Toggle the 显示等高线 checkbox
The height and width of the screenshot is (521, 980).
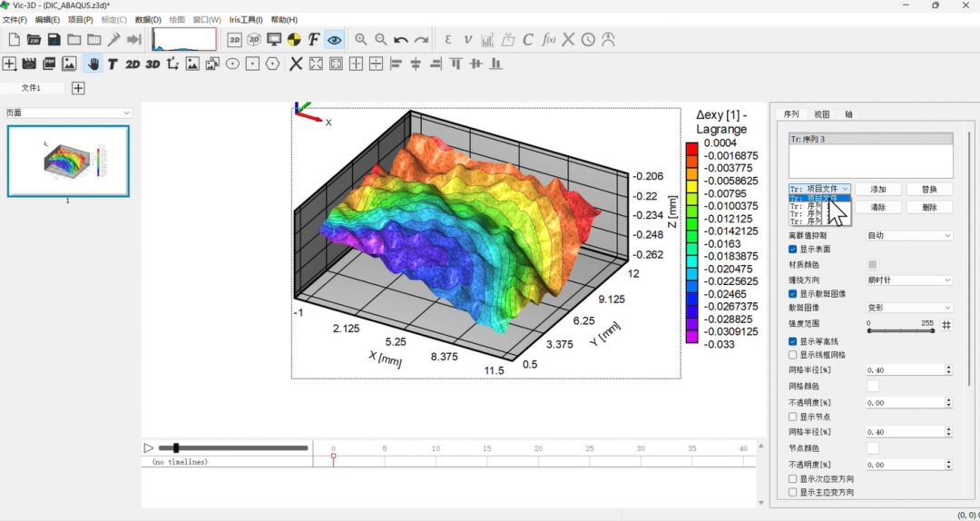(x=793, y=341)
